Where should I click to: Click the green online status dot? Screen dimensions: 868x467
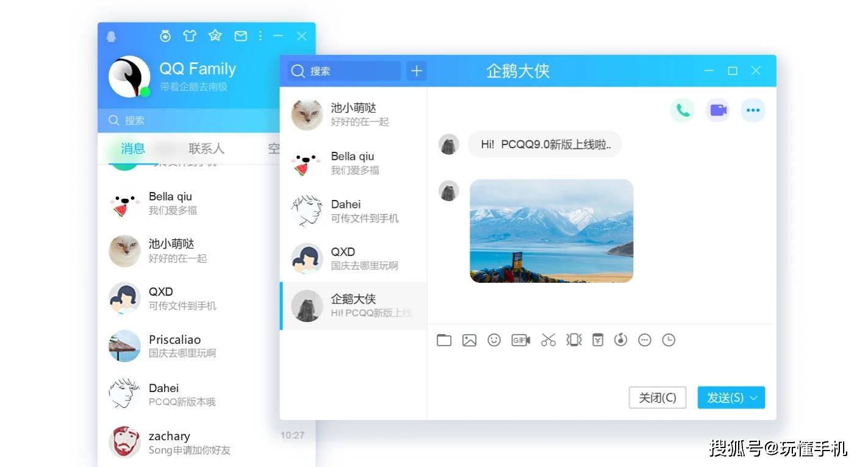pos(145,92)
